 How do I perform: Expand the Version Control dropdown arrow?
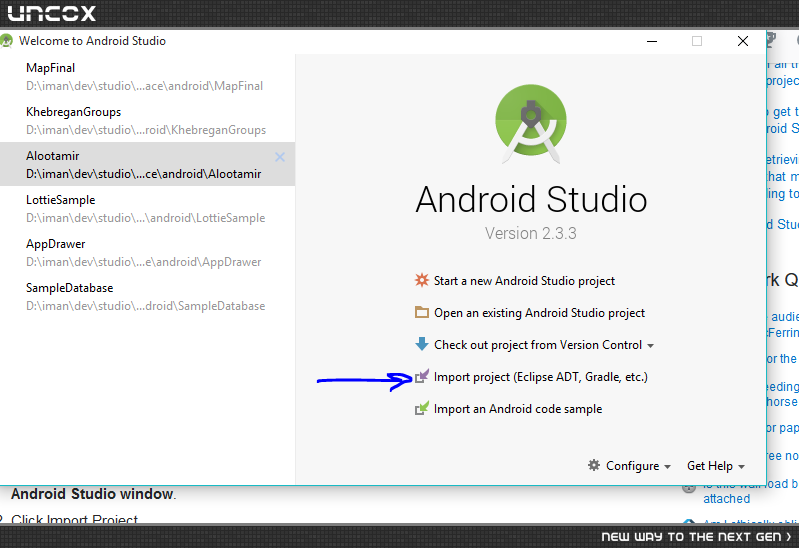(x=651, y=346)
